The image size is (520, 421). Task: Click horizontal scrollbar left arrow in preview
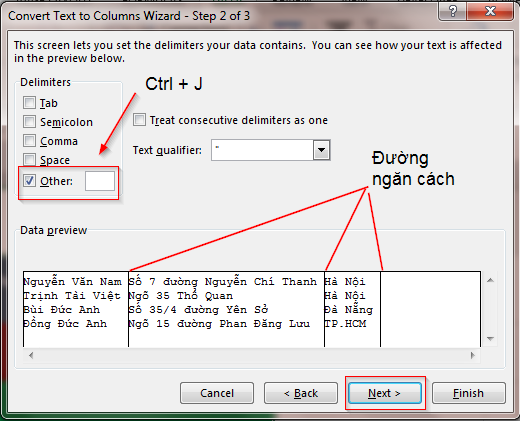31,355
